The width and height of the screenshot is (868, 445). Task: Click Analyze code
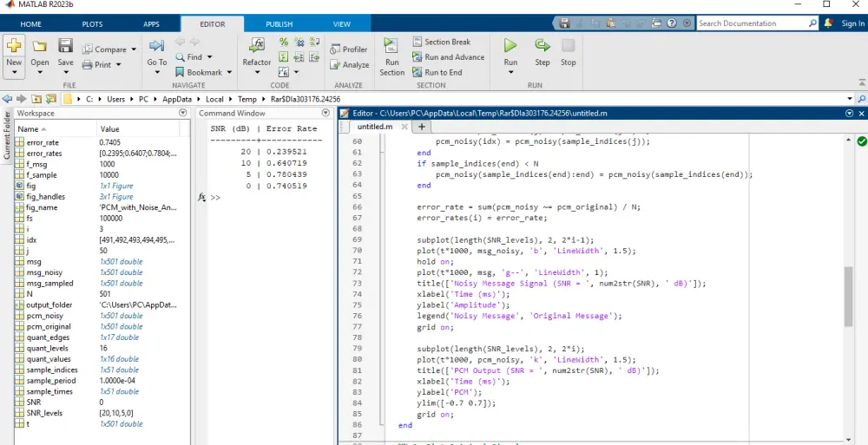(349, 65)
